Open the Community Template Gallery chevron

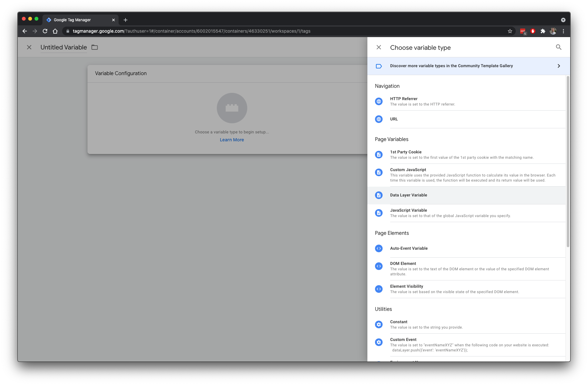click(x=559, y=66)
